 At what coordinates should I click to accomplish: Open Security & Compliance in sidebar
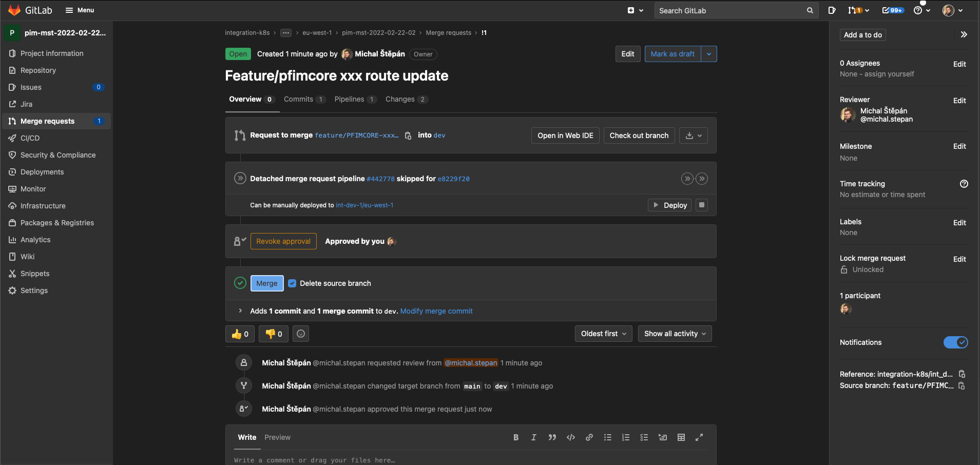56,155
